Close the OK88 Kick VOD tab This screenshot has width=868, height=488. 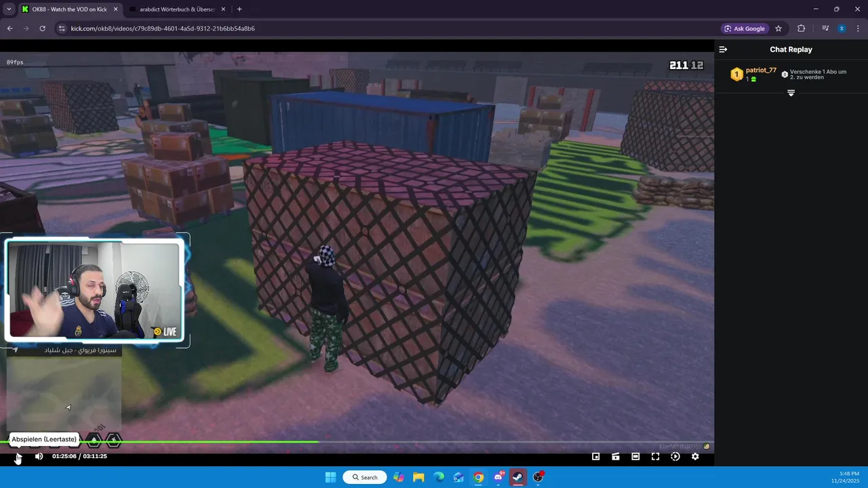tap(115, 9)
